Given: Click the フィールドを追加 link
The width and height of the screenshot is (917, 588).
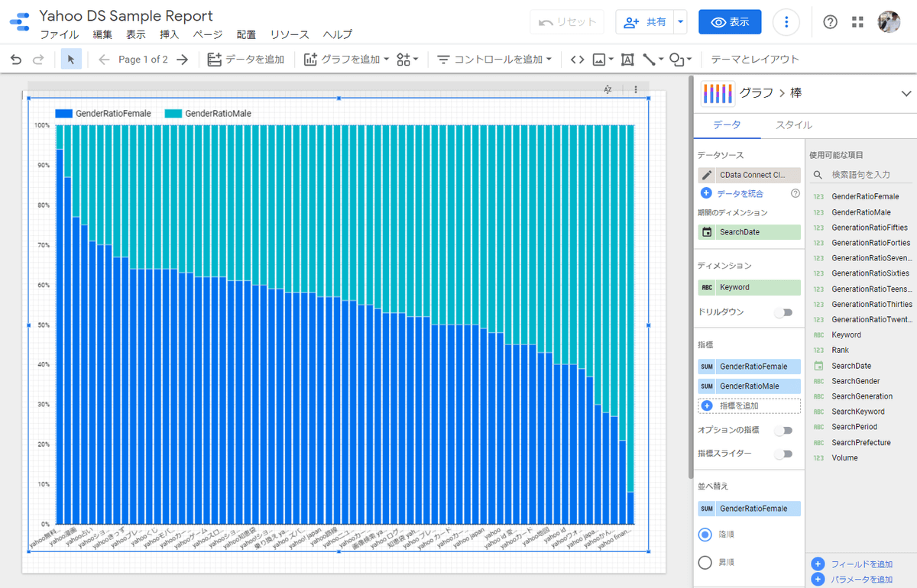Looking at the screenshot, I should coord(861,564).
